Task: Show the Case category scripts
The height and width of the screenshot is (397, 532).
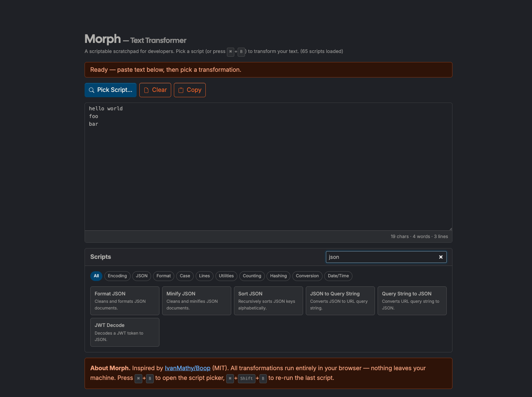Action: (185, 276)
